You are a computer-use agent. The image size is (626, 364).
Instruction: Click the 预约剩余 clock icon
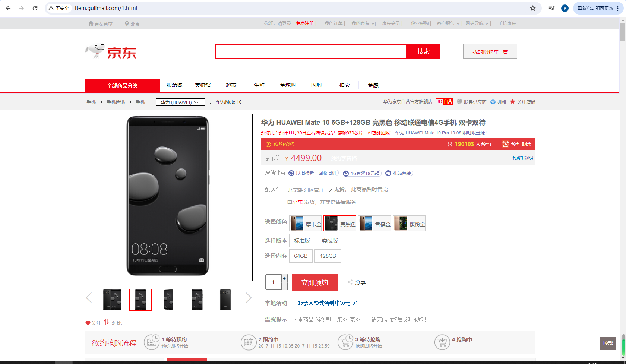pyautogui.click(x=505, y=144)
